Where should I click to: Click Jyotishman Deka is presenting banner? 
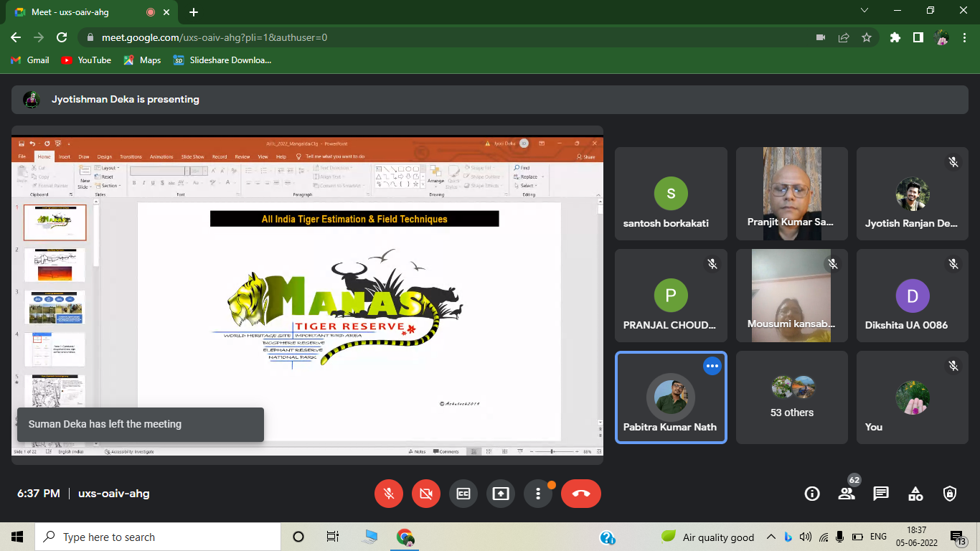(x=489, y=100)
